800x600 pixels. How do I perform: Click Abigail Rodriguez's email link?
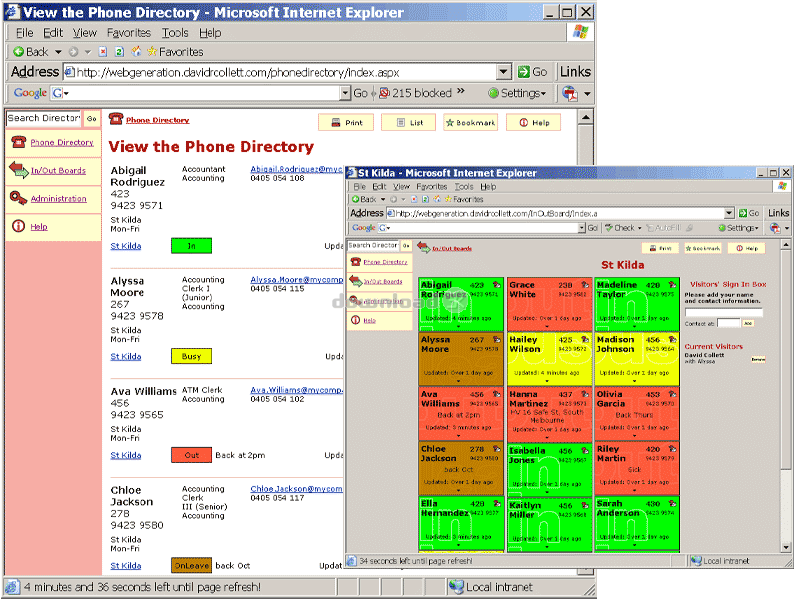pyautogui.click(x=297, y=169)
